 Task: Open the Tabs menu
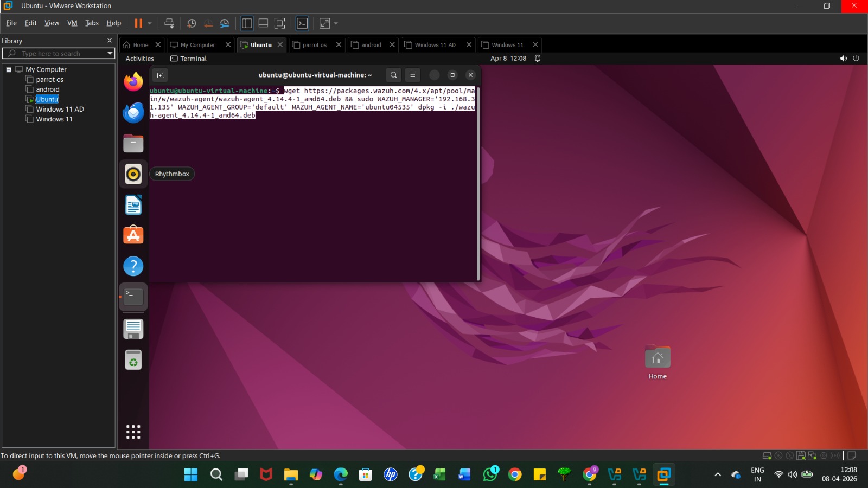pos(92,23)
